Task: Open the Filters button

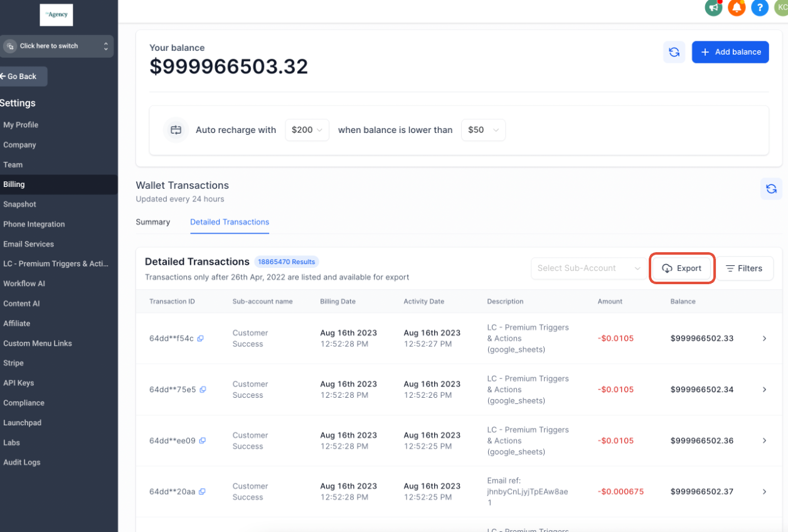Action: tap(744, 269)
